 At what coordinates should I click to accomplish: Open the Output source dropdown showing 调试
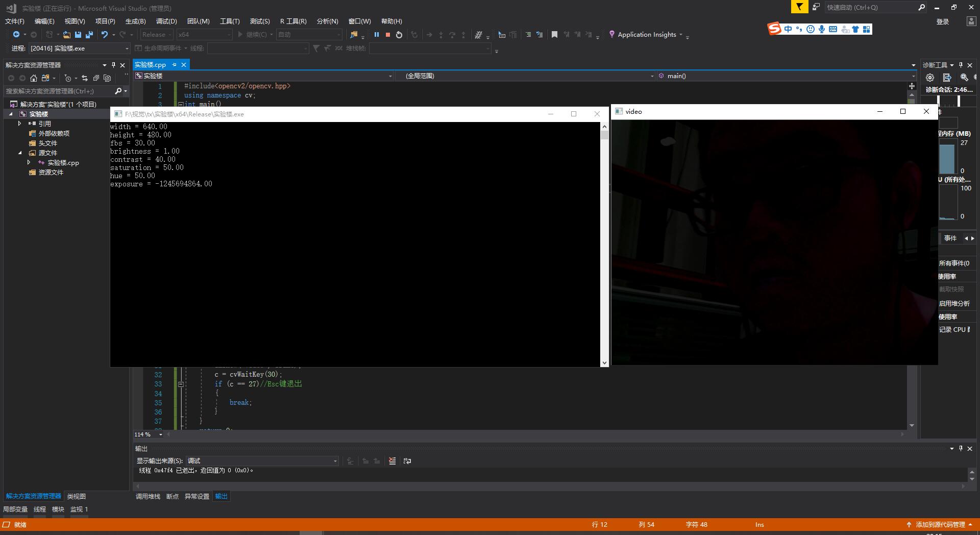(262, 461)
